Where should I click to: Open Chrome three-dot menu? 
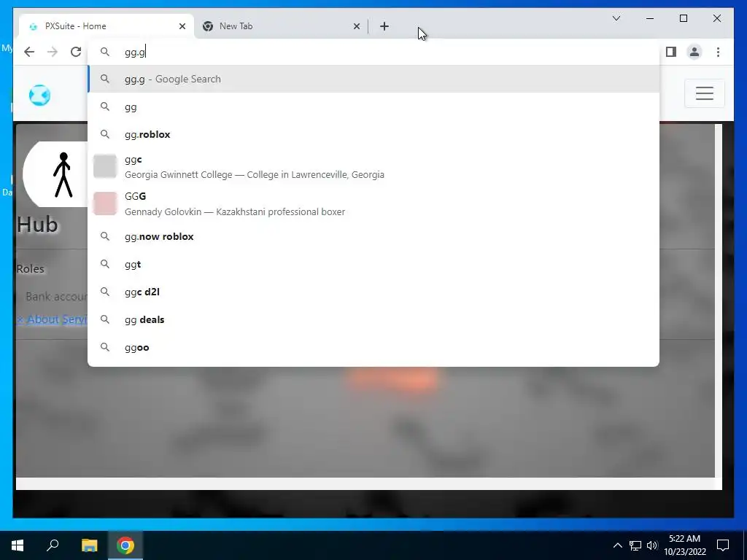point(718,52)
